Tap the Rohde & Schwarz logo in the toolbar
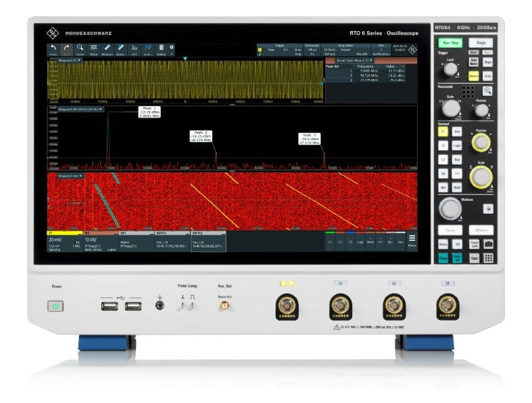Viewport: 532px width, 403px height. (x=412, y=49)
